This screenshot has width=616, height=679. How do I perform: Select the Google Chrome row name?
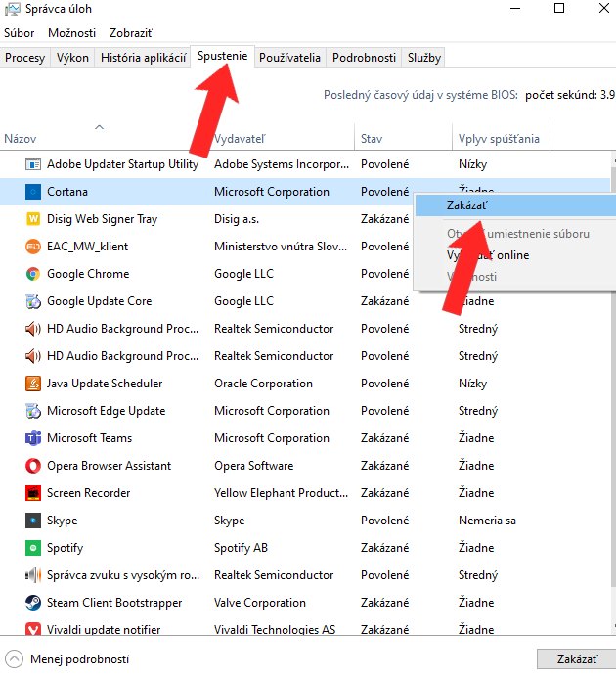tap(88, 274)
